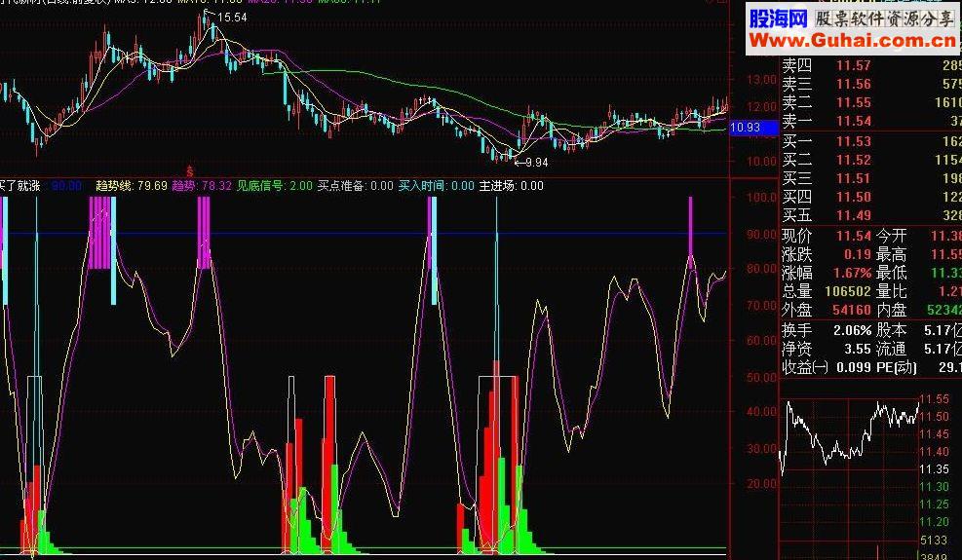The width and height of the screenshot is (962, 560).
Task: Click the 股本 label
Action: tap(892, 330)
